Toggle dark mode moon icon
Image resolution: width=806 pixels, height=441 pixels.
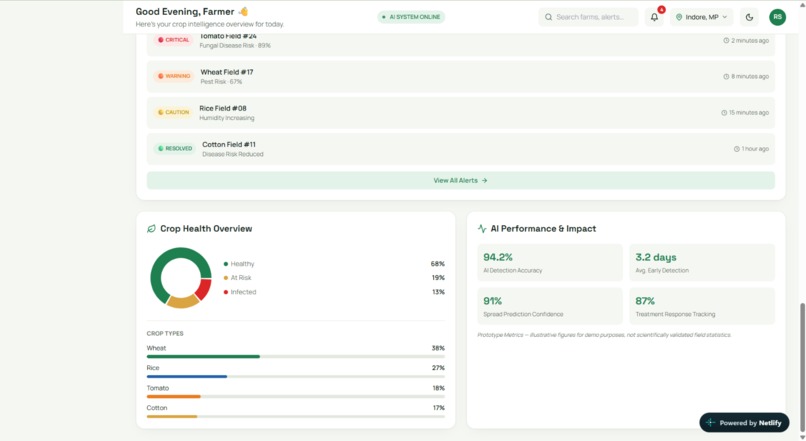[x=749, y=17]
